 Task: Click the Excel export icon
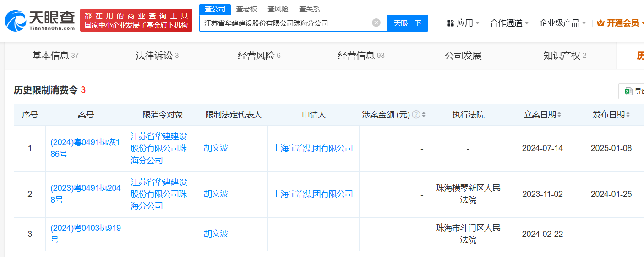pos(628,91)
